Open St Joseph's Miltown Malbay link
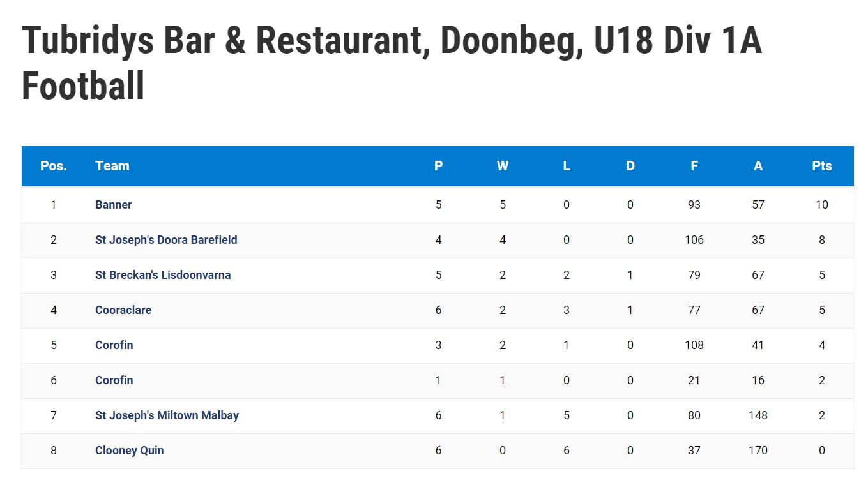 tap(167, 415)
